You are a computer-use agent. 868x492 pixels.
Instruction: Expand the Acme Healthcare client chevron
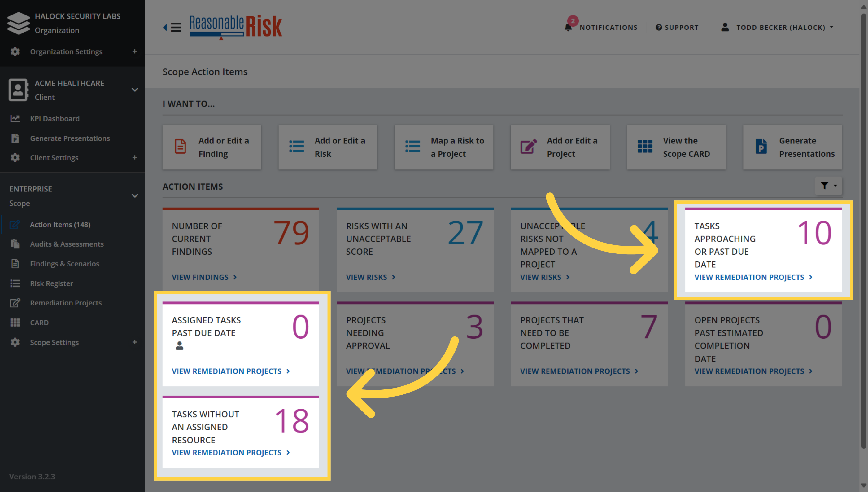(135, 90)
